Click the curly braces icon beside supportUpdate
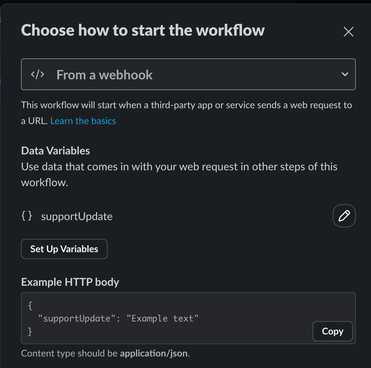 (27, 216)
